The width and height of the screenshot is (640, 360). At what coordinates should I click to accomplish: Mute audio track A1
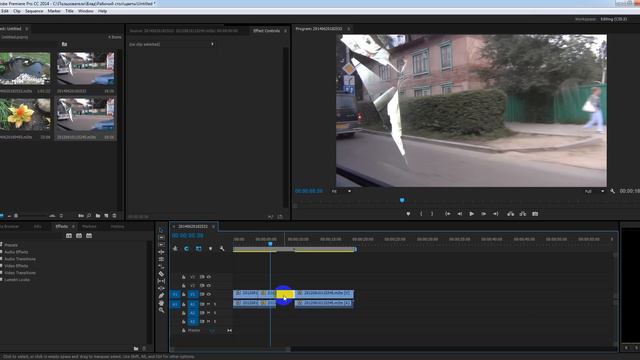pos(208,304)
